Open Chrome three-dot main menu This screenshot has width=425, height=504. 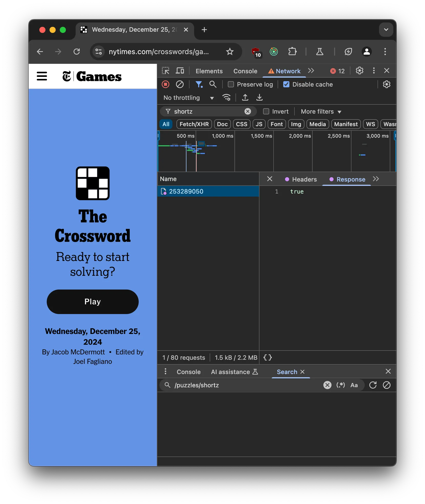[x=385, y=52]
